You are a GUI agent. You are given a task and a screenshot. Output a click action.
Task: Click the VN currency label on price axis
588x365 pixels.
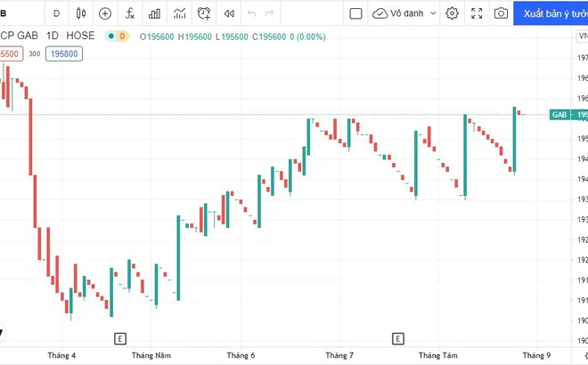tap(583, 36)
